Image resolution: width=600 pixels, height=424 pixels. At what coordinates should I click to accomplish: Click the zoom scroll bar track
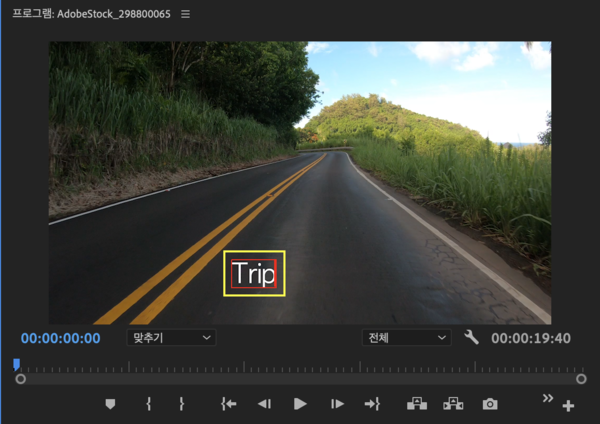(x=301, y=379)
